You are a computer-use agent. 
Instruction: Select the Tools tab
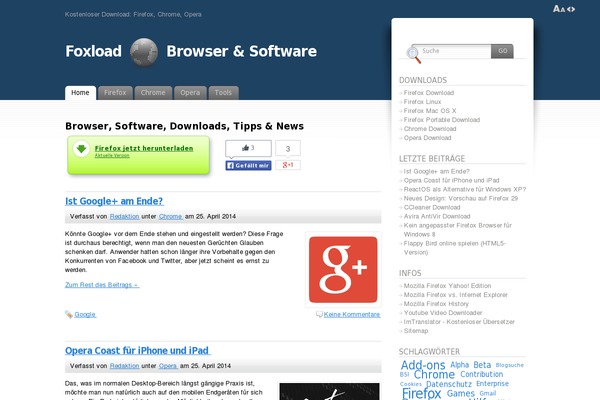pos(223,93)
